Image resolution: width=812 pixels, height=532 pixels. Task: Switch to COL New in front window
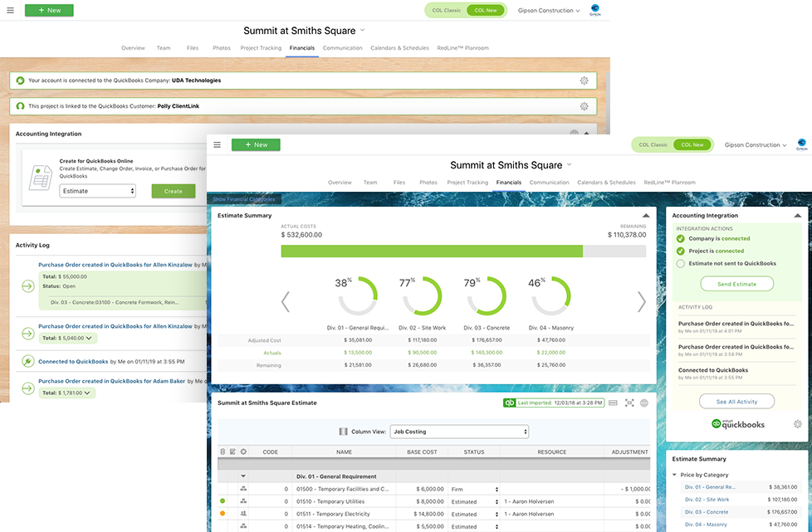692,145
